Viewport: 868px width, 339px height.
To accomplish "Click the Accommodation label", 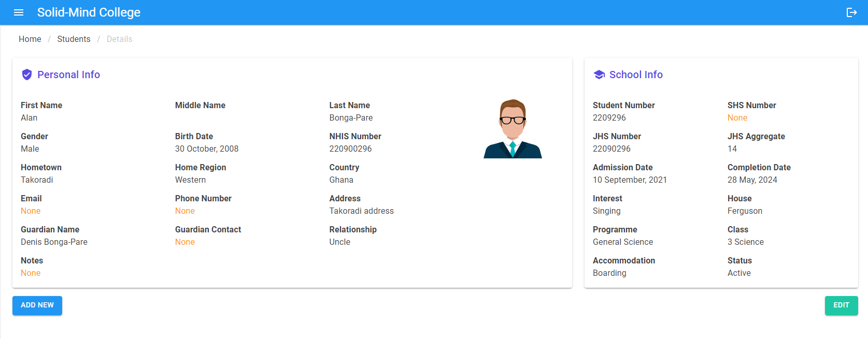I will 624,261.
